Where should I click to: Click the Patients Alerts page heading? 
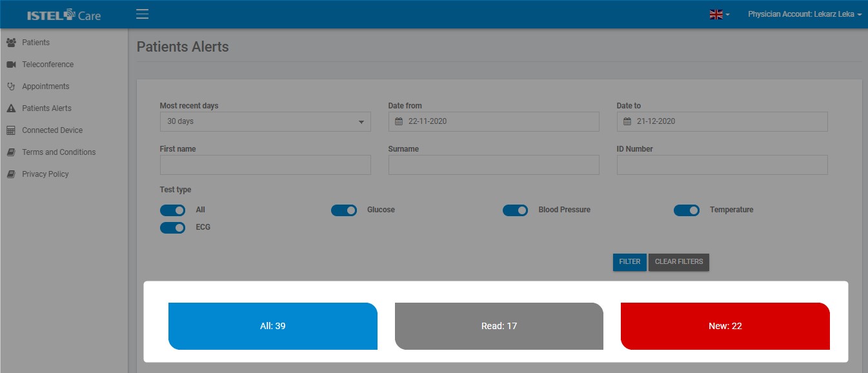click(183, 47)
